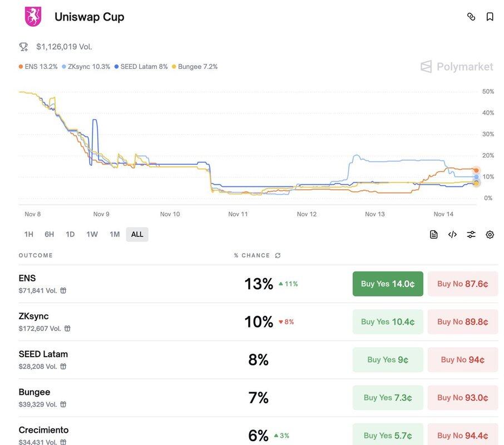The height and width of the screenshot is (445, 504).
Task: Toggle ZKsync light-blue legend series
Action: [x=86, y=67]
